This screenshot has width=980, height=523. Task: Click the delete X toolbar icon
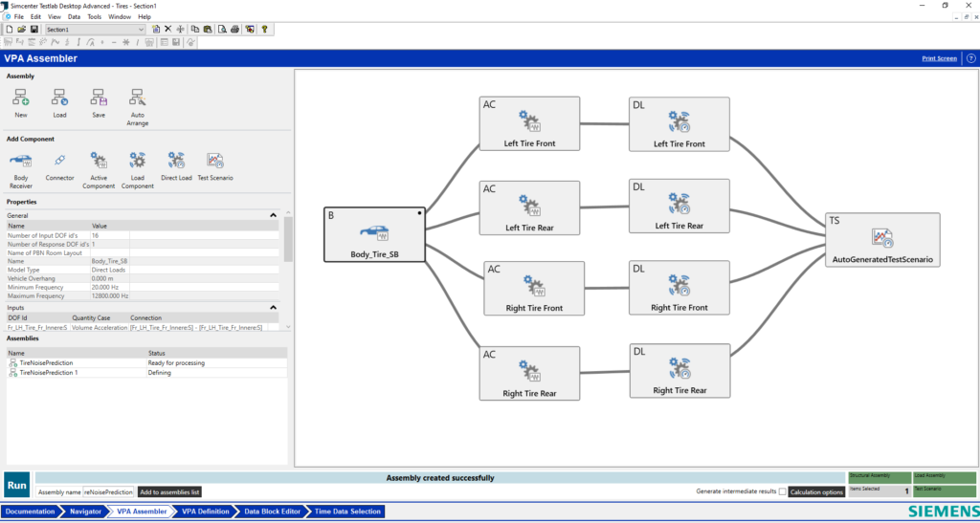coord(167,29)
